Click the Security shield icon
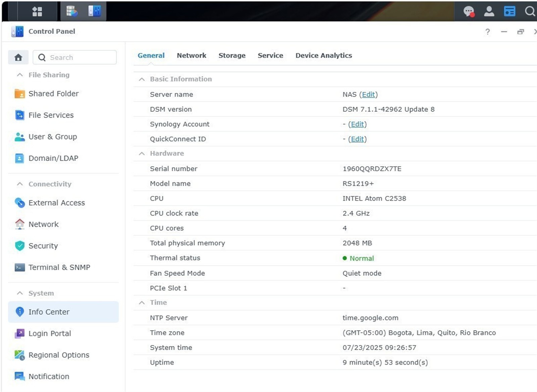 click(x=19, y=246)
